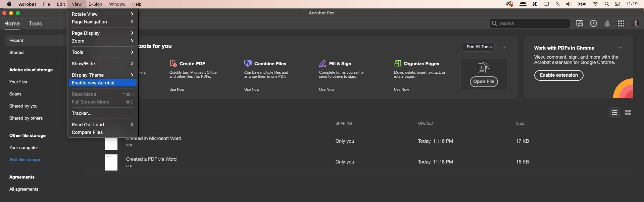Select Starred in the sidebar
Viewport: 644px width, 202px height.
tap(16, 53)
